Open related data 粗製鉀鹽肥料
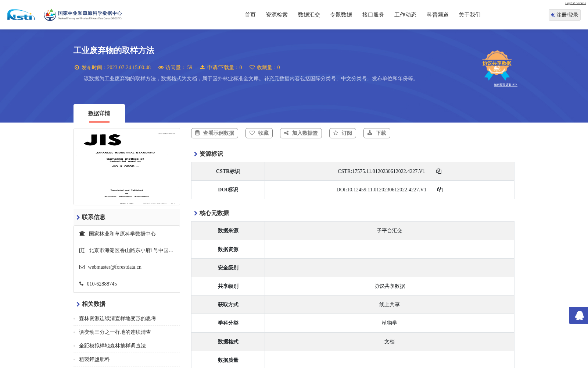 point(94,359)
